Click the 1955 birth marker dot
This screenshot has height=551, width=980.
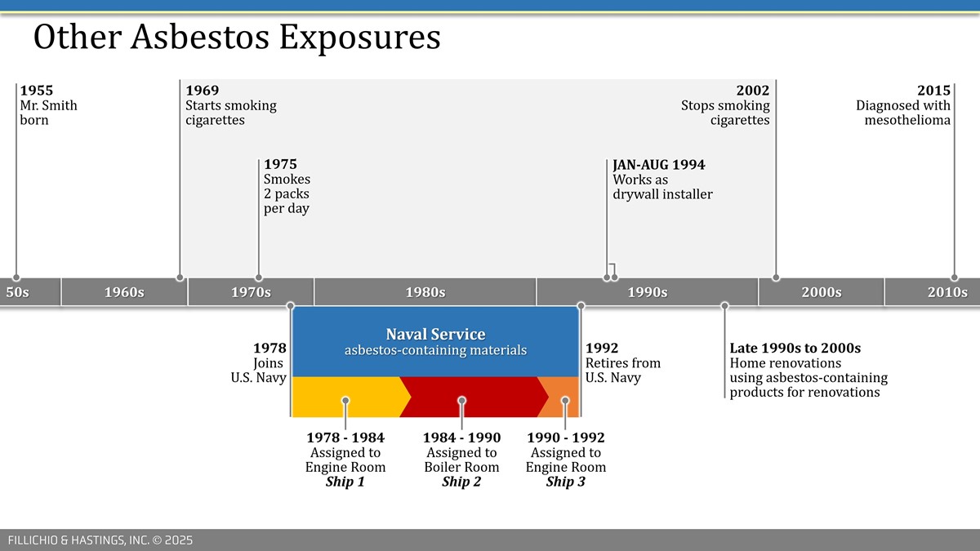coord(16,278)
